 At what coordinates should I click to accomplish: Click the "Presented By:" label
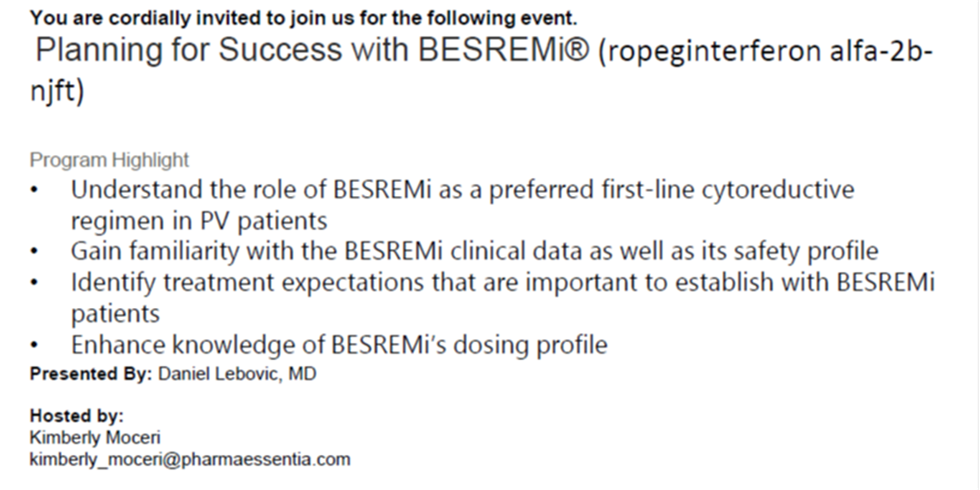pyautogui.click(x=90, y=374)
